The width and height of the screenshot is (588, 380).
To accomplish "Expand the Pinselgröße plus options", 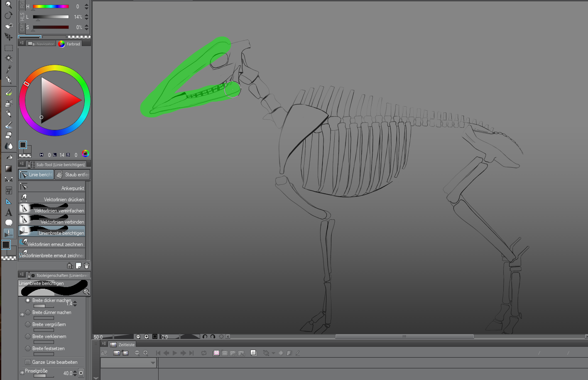I will coord(22,373).
